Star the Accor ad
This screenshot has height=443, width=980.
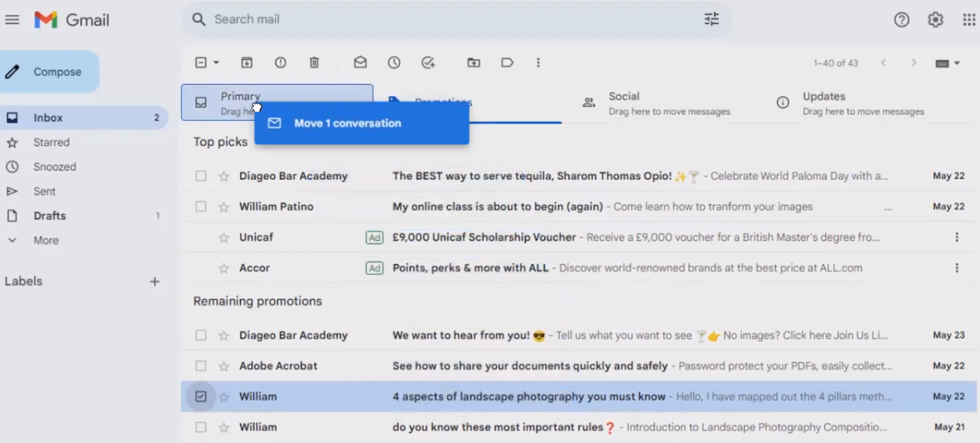(x=224, y=268)
